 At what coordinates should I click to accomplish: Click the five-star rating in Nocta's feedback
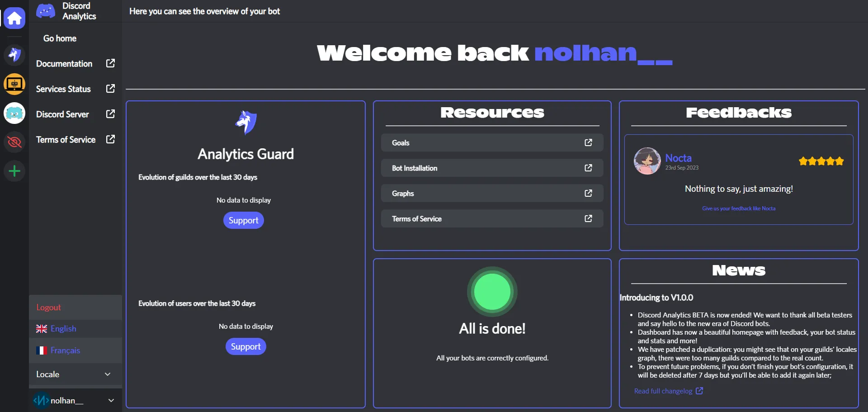(821, 161)
